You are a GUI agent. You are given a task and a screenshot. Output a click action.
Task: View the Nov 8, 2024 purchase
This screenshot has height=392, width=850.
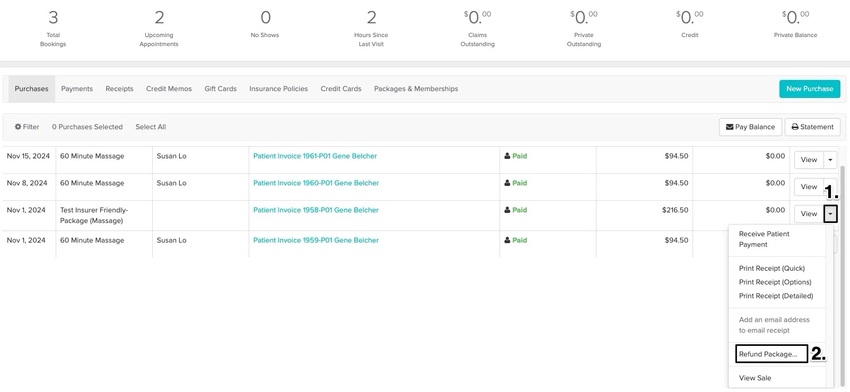809,187
